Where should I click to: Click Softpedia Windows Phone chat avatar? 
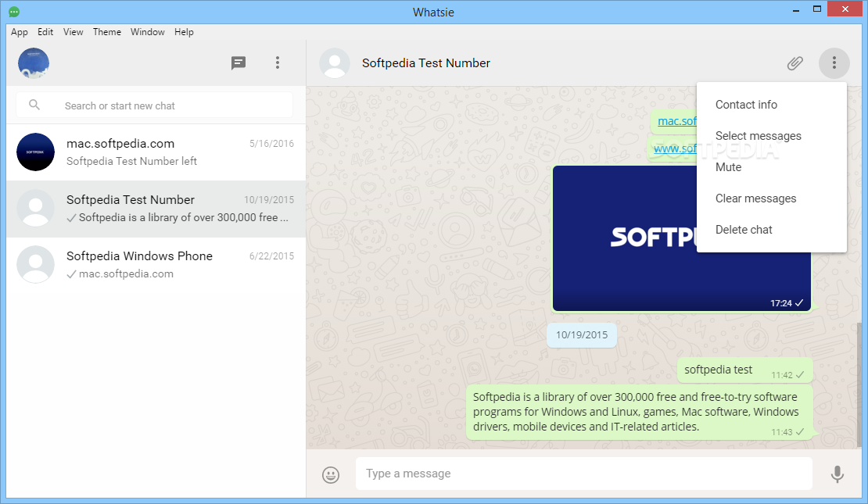pos(35,264)
